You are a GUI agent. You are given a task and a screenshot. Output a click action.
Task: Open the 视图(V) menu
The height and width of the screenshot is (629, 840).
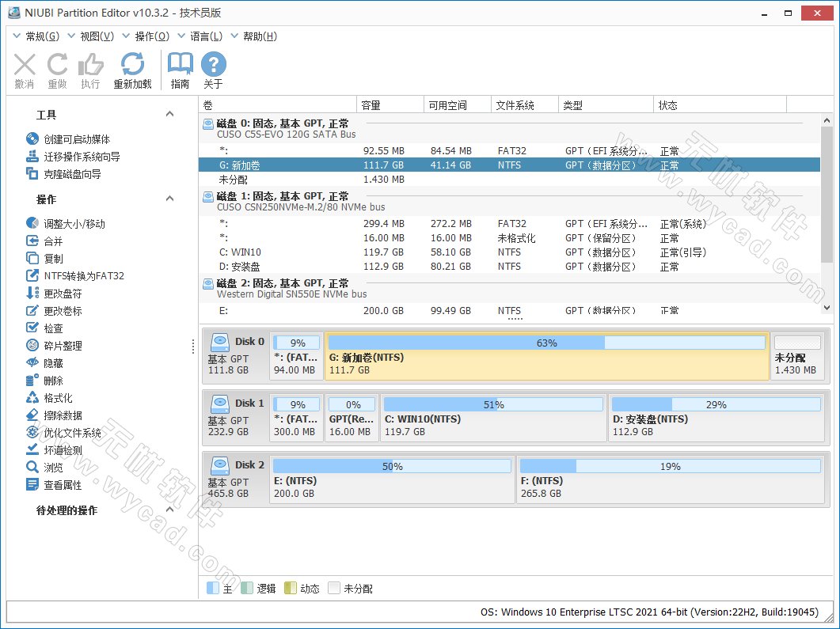tap(90, 36)
